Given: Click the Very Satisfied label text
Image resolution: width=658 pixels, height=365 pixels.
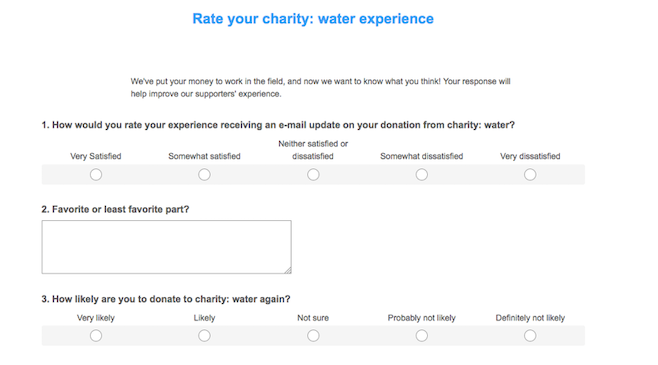Looking at the screenshot, I should pyautogui.click(x=96, y=156).
